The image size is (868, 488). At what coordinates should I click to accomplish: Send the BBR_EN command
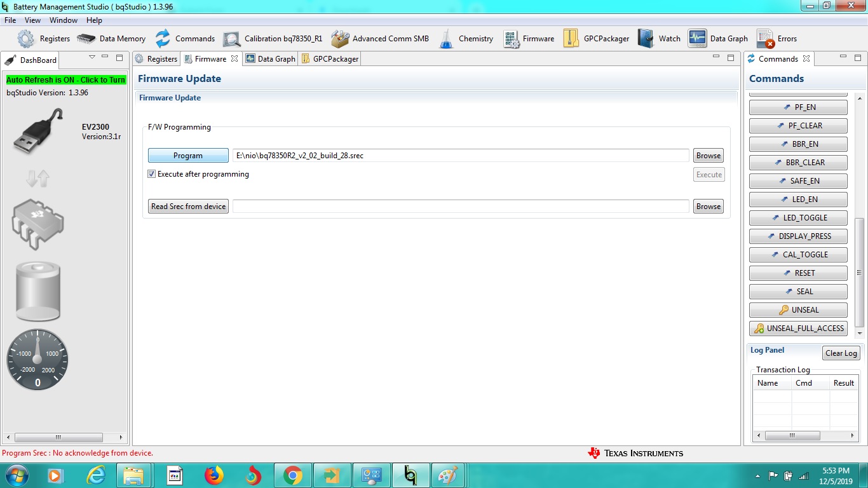pyautogui.click(x=798, y=144)
